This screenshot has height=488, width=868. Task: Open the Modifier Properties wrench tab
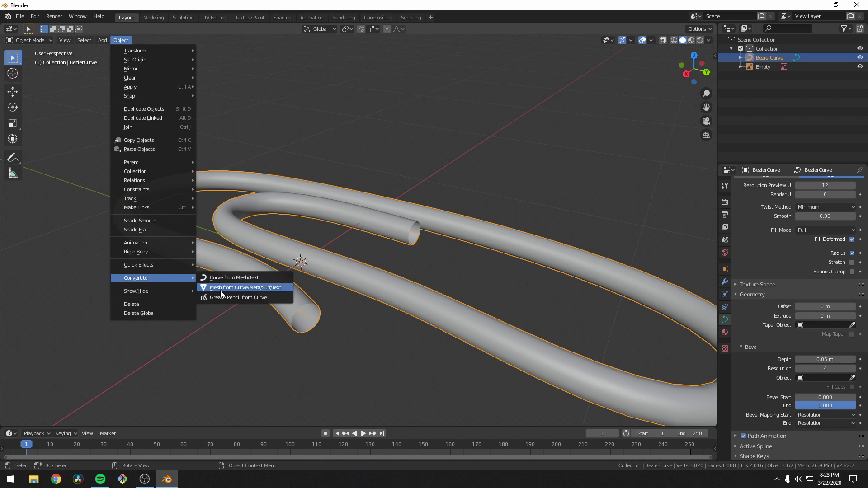pos(725,282)
